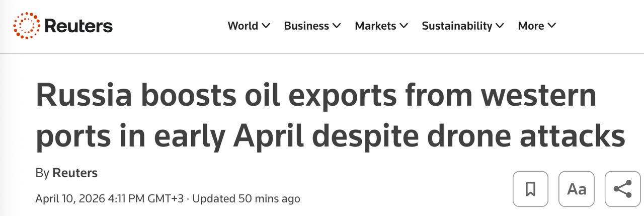Click the Reuters wordmark in the header
The image size is (644, 216).
[x=78, y=26]
